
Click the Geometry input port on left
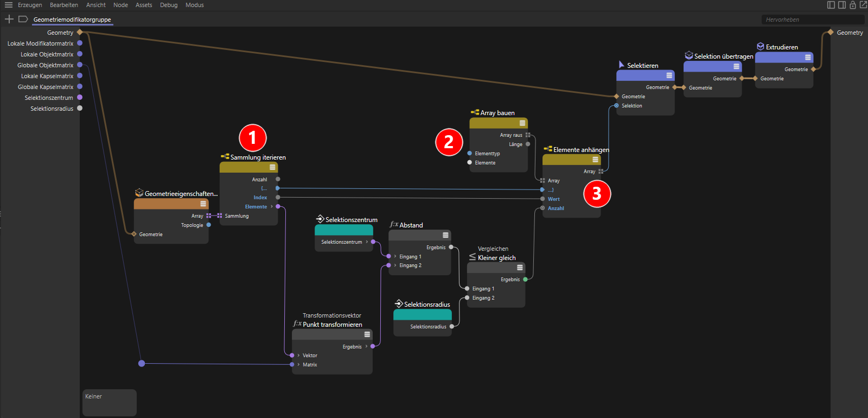[x=80, y=33]
